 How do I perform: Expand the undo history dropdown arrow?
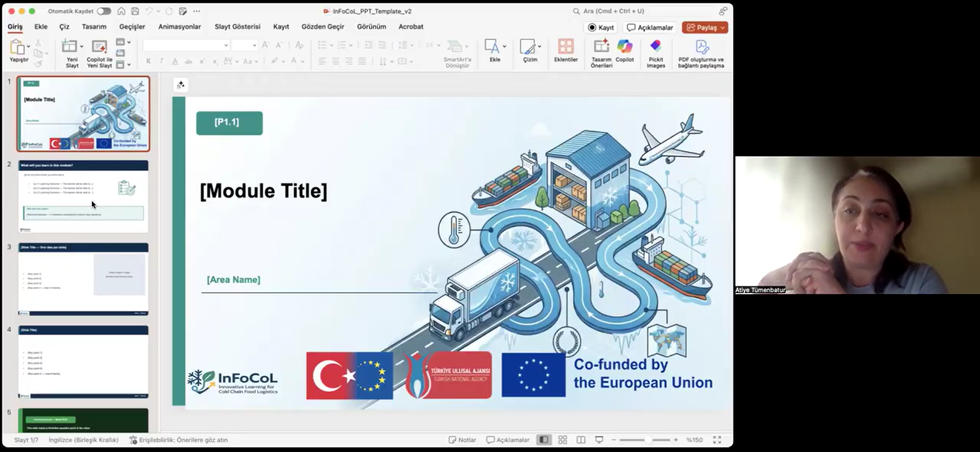tap(157, 11)
